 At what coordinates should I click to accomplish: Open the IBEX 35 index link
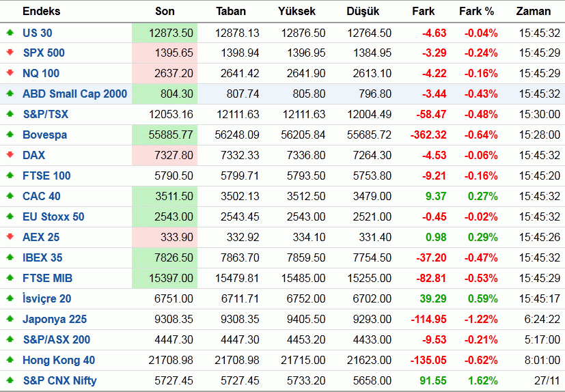click(42, 258)
